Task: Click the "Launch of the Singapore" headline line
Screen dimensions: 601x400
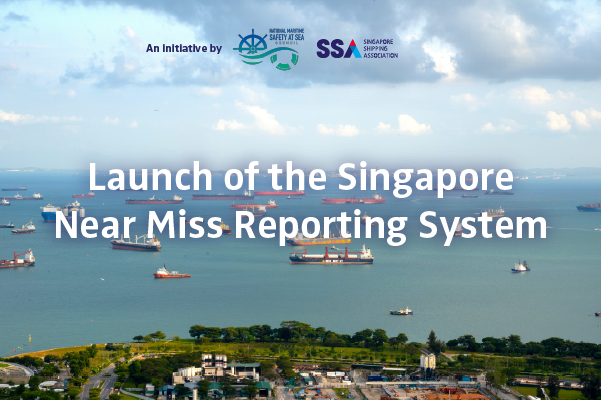Action: tap(301, 177)
